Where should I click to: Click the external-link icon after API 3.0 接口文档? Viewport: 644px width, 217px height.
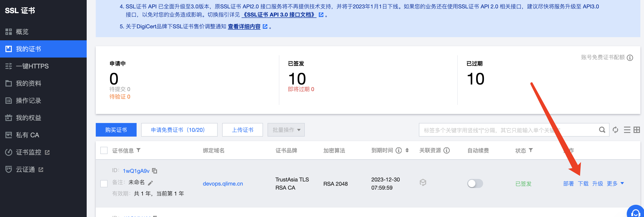(x=321, y=15)
